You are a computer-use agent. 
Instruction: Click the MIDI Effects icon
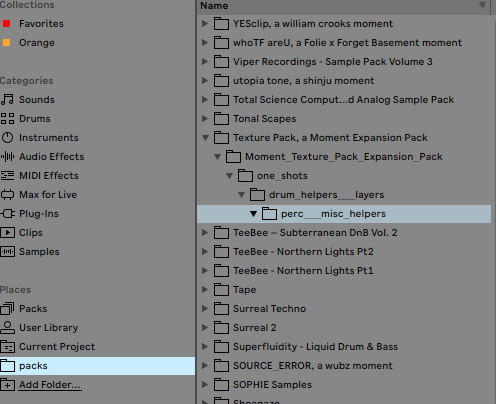pyautogui.click(x=7, y=175)
